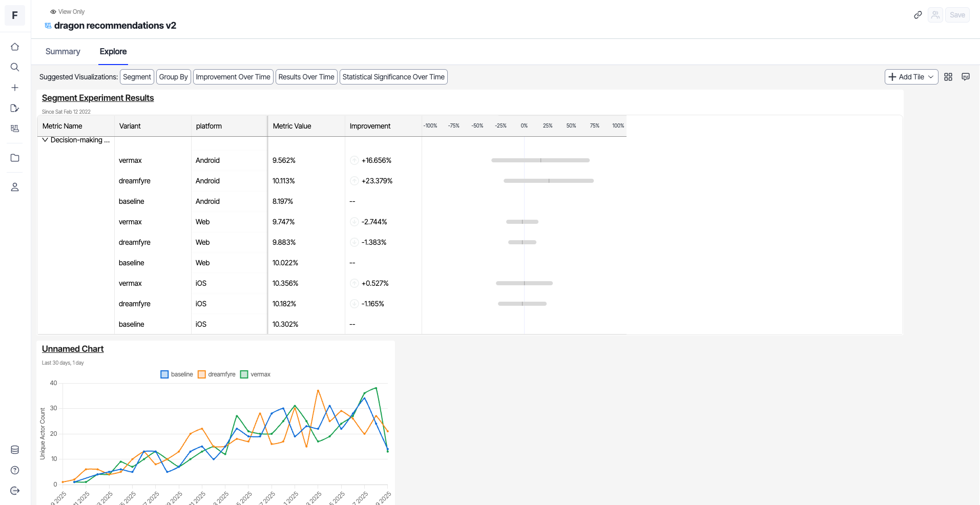Click the help question mark icon
Screen dimensions: 980x505
click(15, 470)
